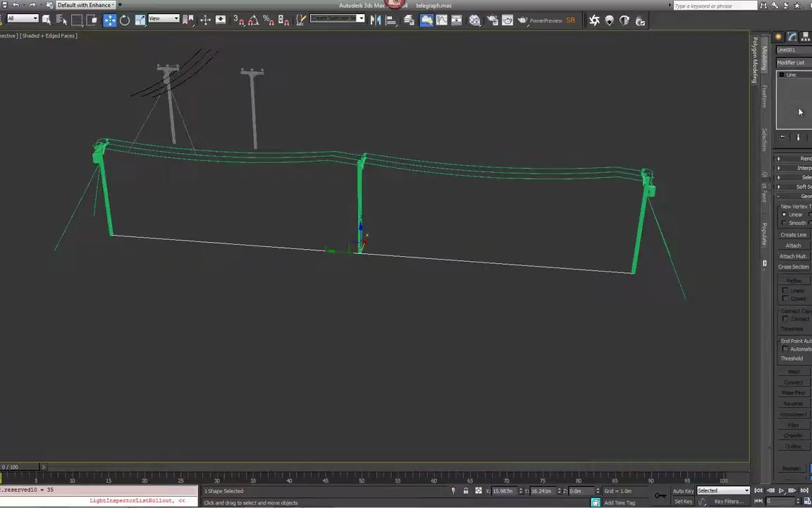Open the Curve Editor
The height and width of the screenshot is (508, 812).
[442, 20]
